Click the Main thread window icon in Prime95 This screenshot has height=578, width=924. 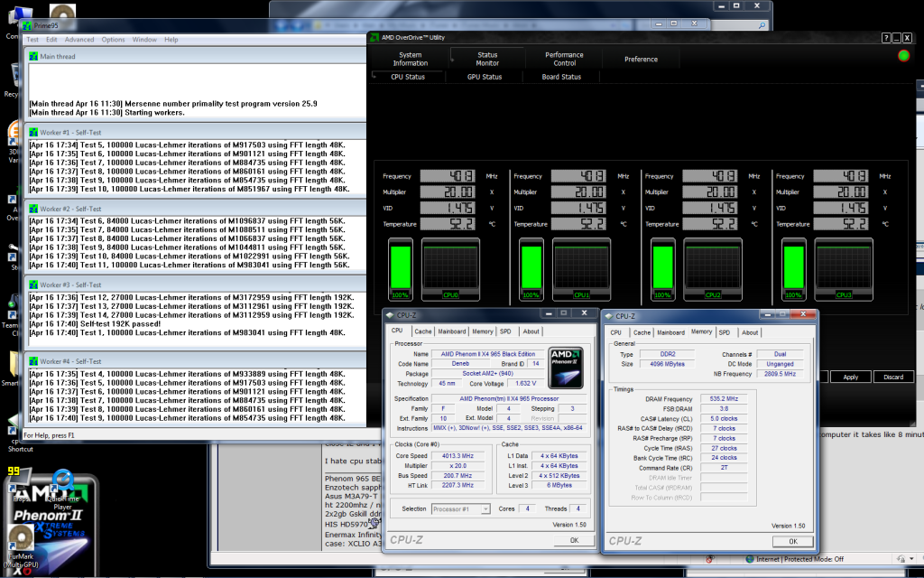pos(33,56)
